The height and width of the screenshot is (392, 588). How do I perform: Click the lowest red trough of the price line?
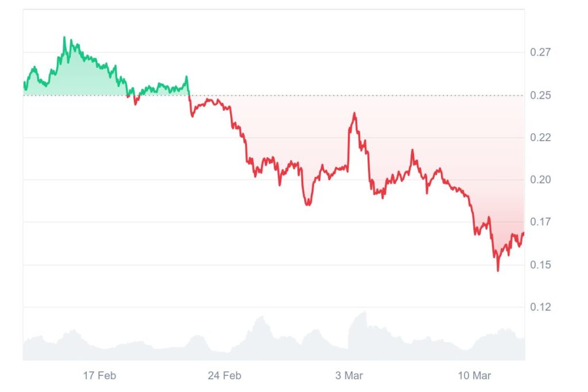pos(498,270)
